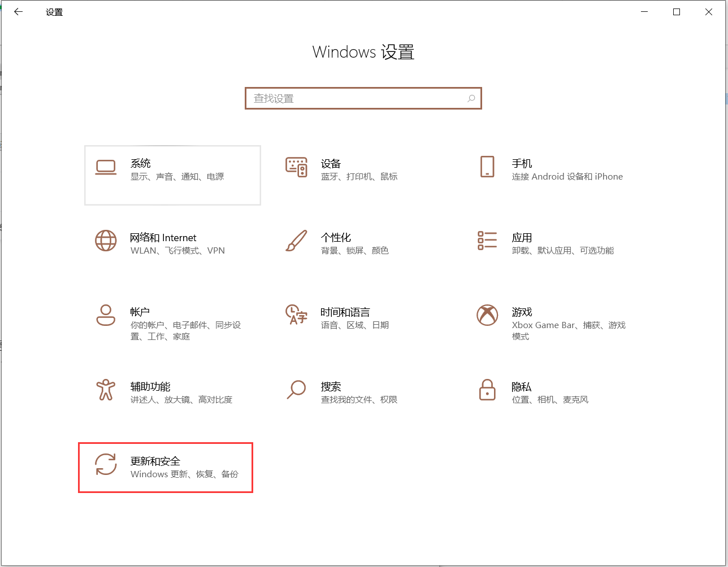Image resolution: width=728 pixels, height=567 pixels.
Task: Click the text Windows 更新、恢复、备份
Action: pos(185,474)
